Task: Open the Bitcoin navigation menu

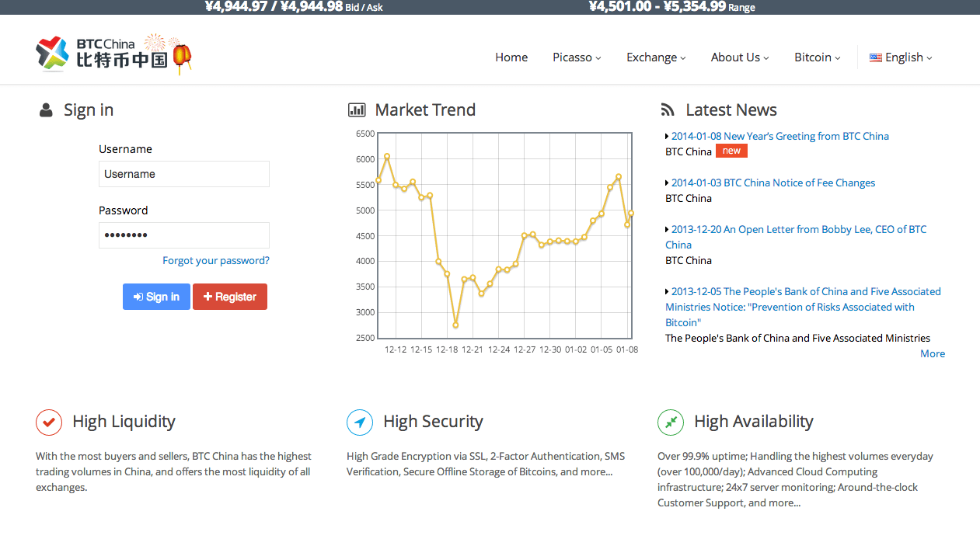Action: (817, 57)
